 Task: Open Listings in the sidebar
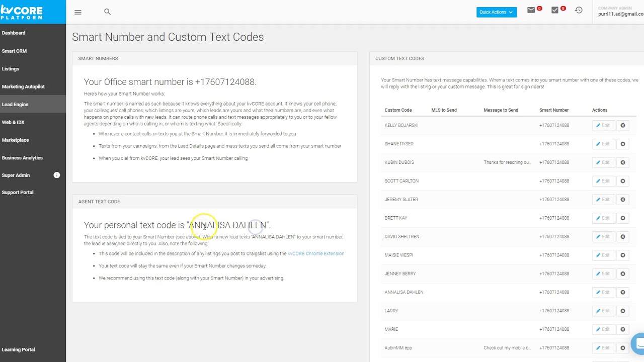11,69
